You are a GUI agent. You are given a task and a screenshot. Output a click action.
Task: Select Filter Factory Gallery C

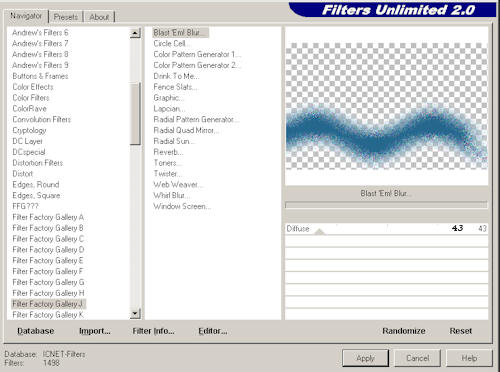click(48, 239)
